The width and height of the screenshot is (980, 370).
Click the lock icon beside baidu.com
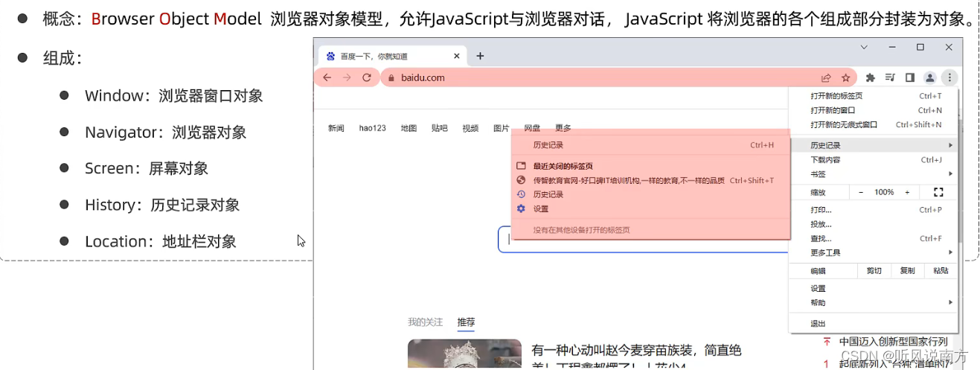(x=391, y=77)
